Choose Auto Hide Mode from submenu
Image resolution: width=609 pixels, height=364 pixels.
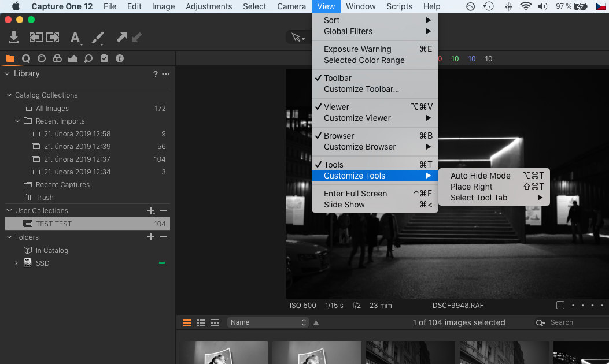pos(480,176)
